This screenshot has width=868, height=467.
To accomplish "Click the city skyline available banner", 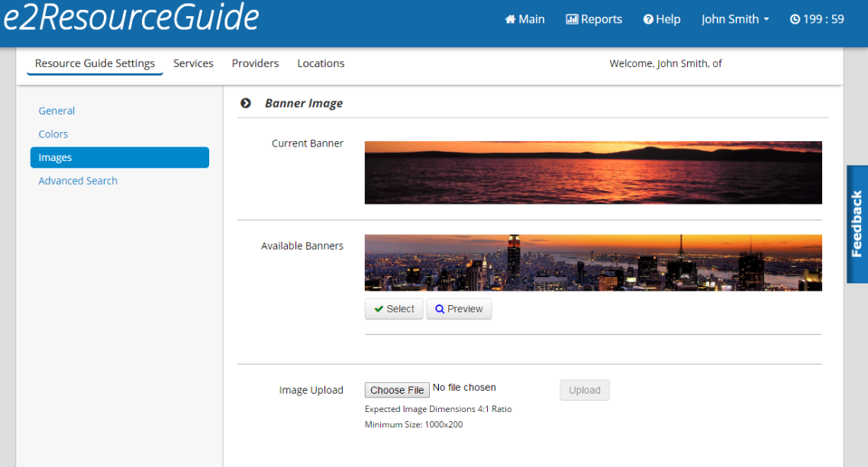I will pyautogui.click(x=592, y=262).
